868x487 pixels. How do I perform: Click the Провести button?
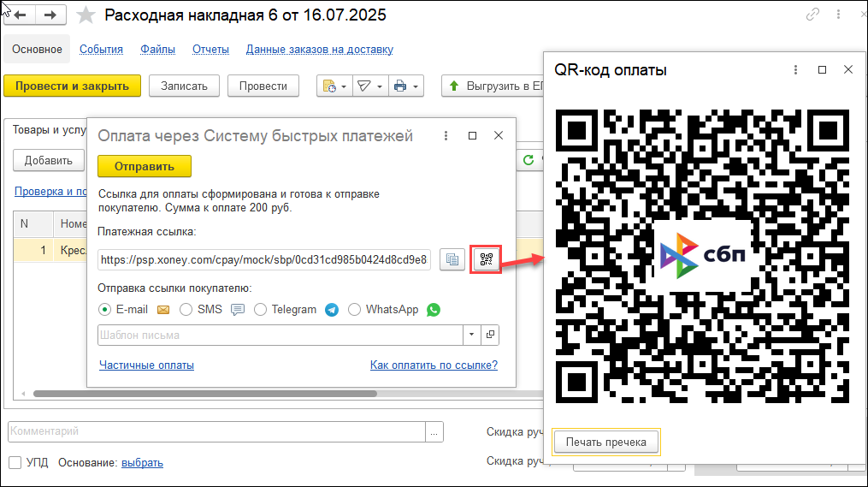(263, 86)
